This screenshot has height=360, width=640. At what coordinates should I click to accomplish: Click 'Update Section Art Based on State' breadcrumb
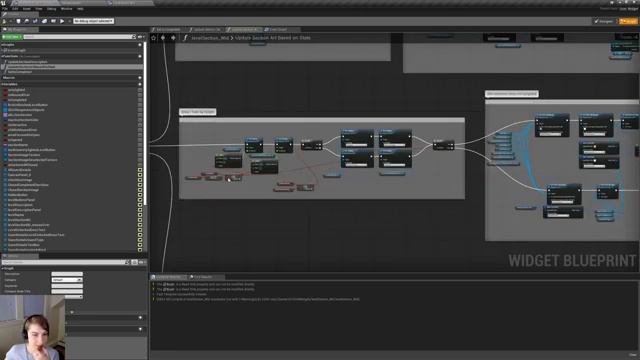(x=273, y=38)
